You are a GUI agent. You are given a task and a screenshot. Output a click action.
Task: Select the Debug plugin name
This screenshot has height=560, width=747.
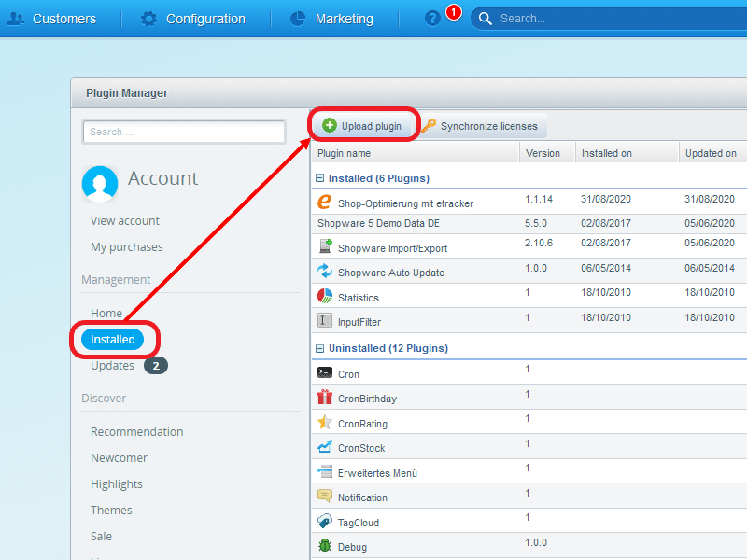point(352,547)
